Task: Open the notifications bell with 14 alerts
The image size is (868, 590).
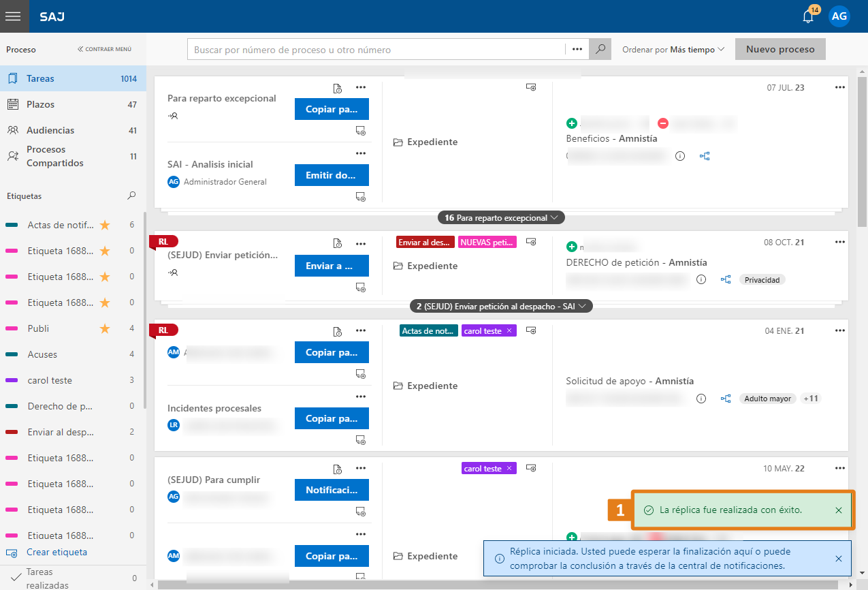Action: point(808,16)
